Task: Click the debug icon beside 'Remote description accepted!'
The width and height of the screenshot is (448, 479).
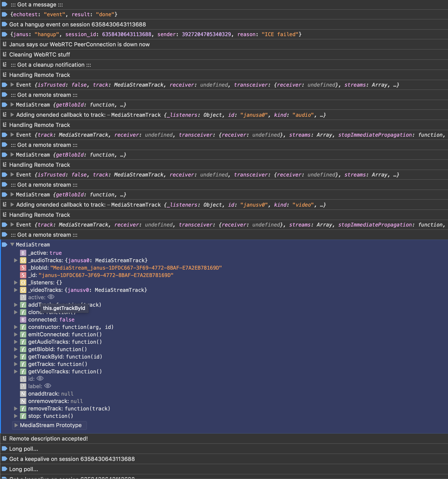Action: 5,438
